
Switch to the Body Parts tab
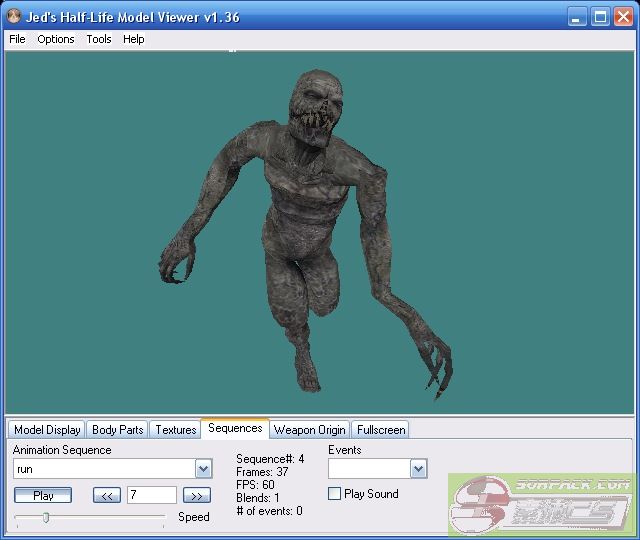coord(117,430)
